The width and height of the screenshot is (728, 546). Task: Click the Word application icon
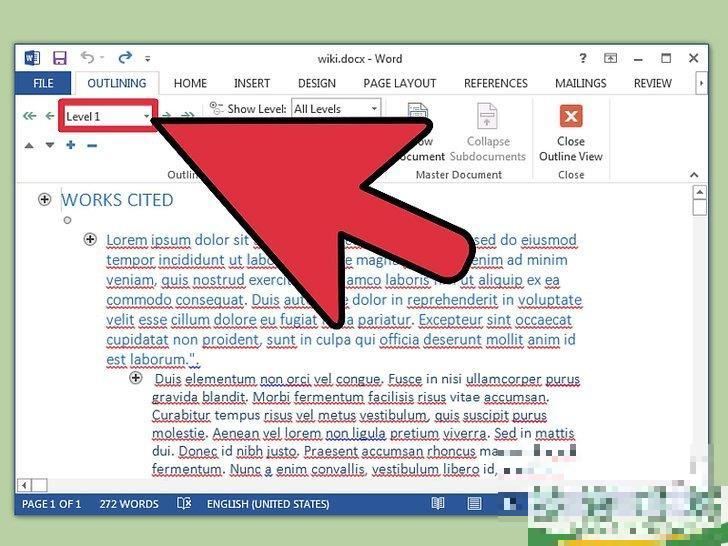point(32,58)
